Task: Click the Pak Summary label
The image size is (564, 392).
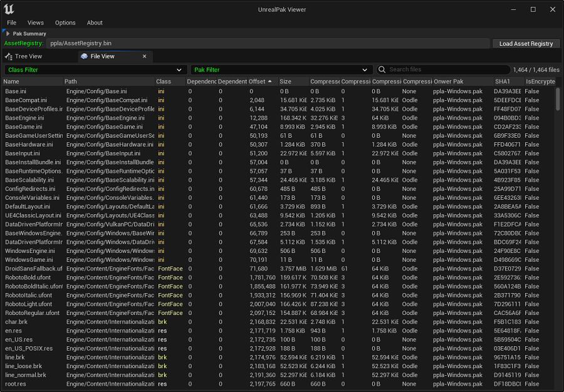Action: (x=29, y=33)
